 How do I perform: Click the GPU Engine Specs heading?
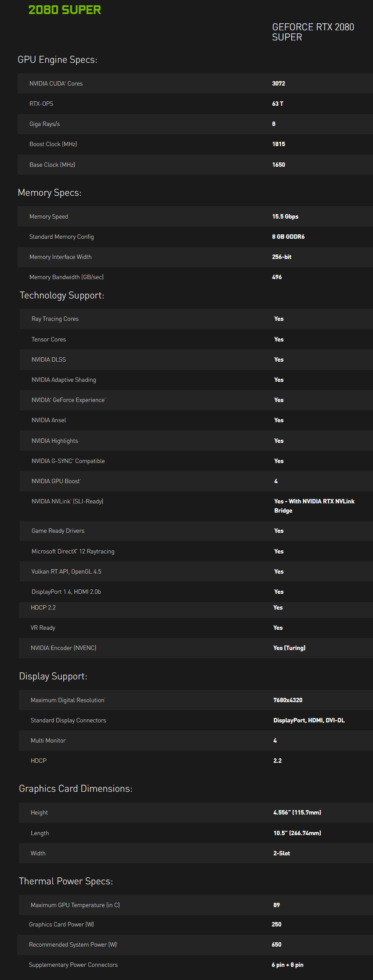[x=58, y=60]
